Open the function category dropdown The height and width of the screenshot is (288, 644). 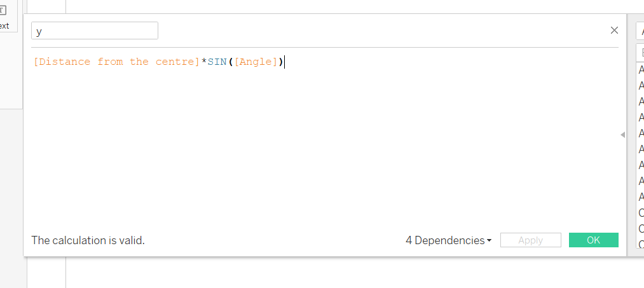[640, 31]
